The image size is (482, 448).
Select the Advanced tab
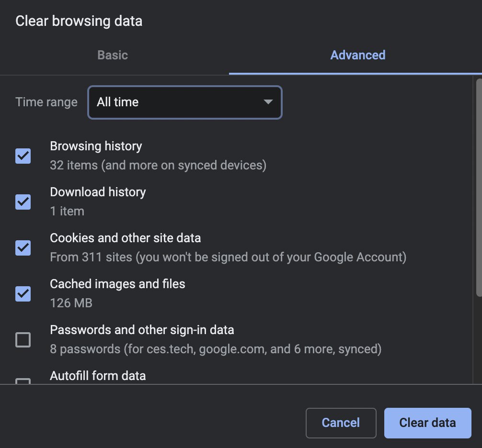point(357,55)
